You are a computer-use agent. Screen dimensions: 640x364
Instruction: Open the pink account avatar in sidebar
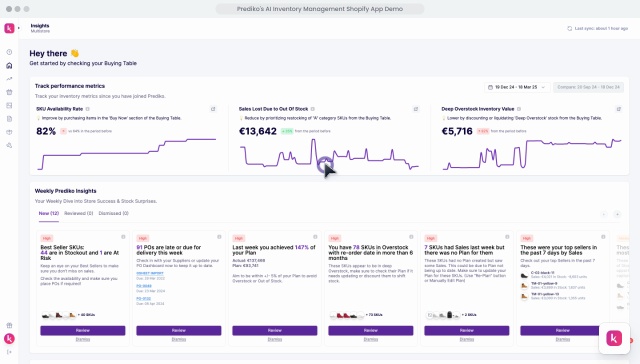point(9,339)
